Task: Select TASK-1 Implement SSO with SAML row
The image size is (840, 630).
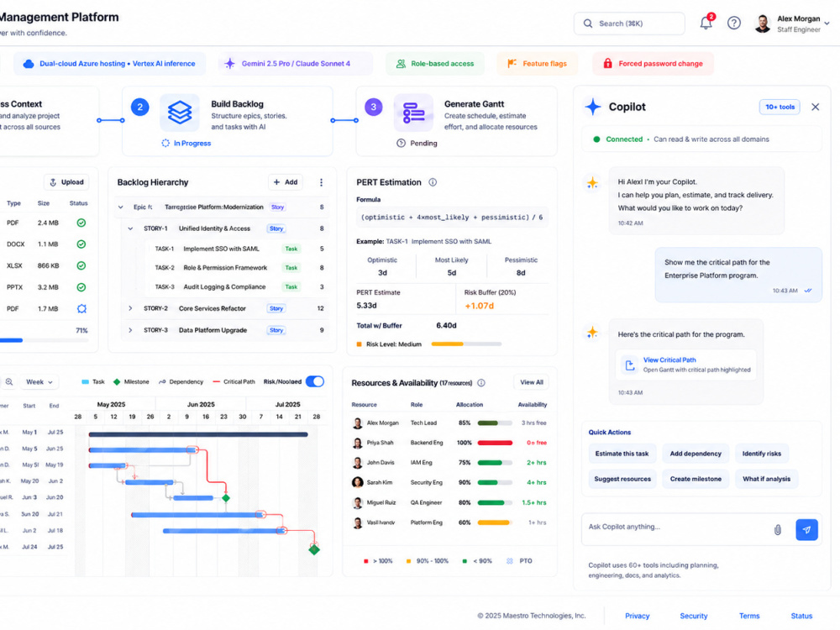Action: 238,249
